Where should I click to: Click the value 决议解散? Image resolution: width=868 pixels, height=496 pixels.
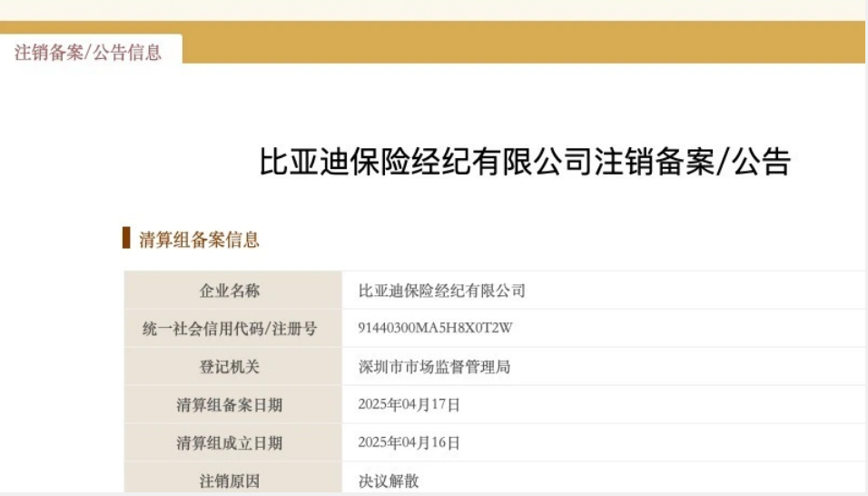coord(389,481)
